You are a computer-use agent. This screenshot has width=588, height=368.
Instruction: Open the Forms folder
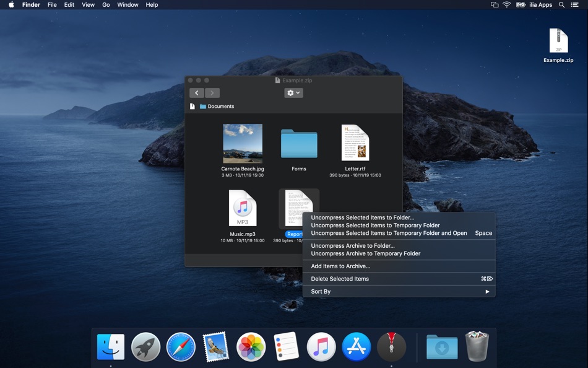(299, 144)
